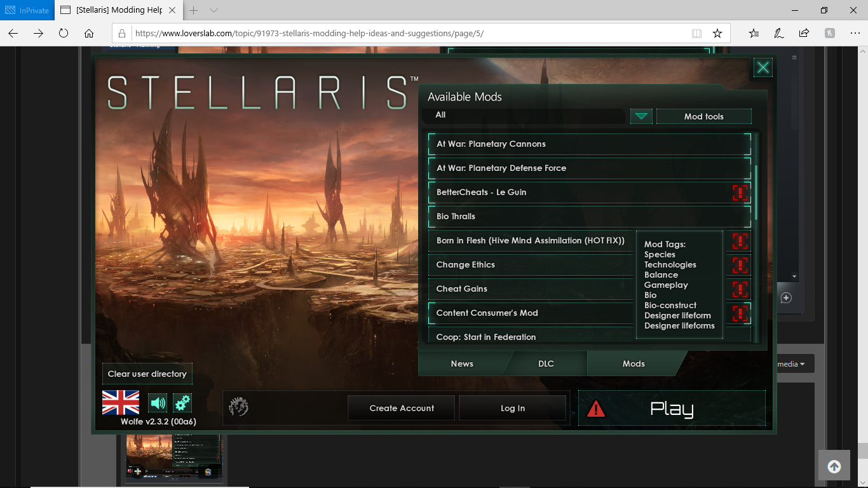Click warning icon on Born in Flesh row
The width and height of the screenshot is (868, 488).
click(x=740, y=241)
